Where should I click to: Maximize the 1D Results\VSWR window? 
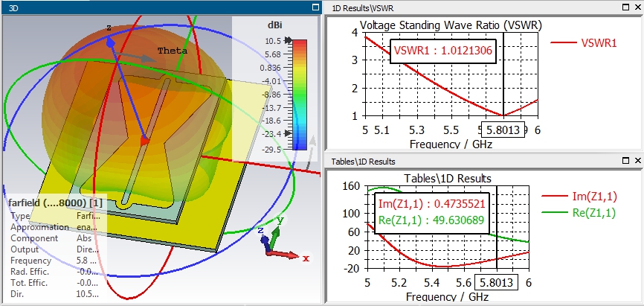point(625,7)
